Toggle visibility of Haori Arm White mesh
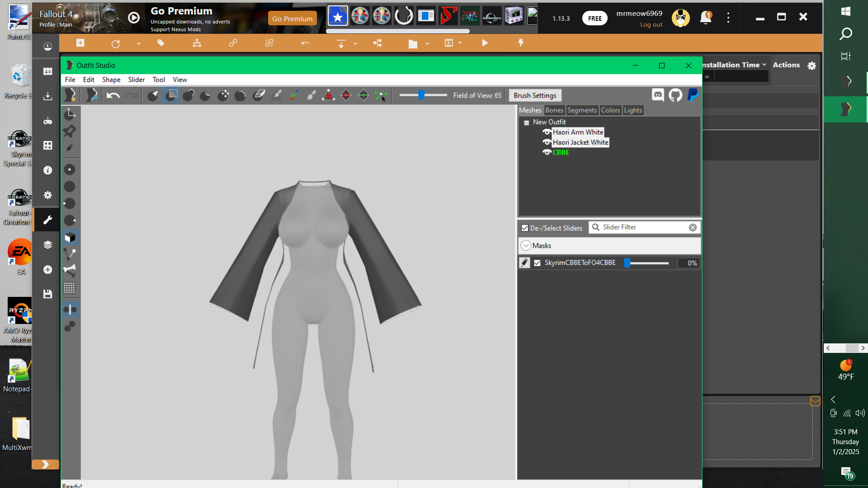Screen dimensions: 868x488 pos(547,132)
